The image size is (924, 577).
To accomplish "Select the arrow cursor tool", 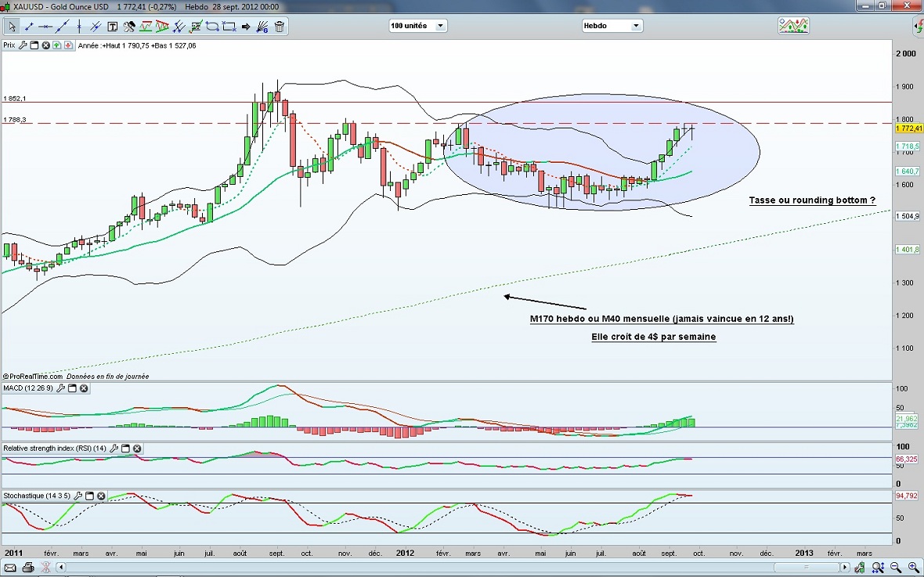I will 12,27.
